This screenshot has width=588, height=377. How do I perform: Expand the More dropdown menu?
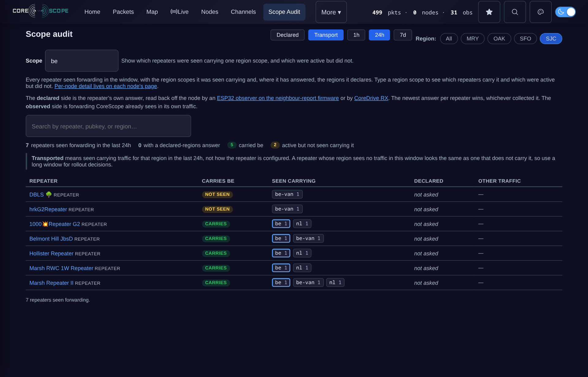coord(331,12)
